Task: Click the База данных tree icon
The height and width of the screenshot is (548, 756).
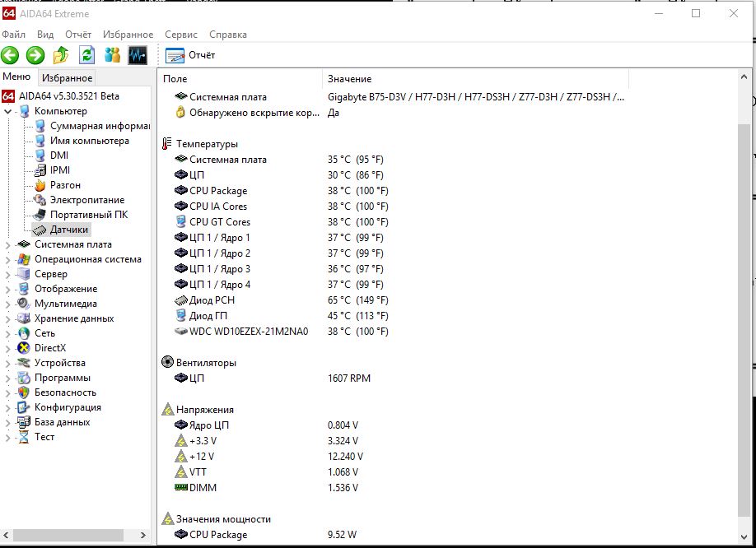Action: 23,422
